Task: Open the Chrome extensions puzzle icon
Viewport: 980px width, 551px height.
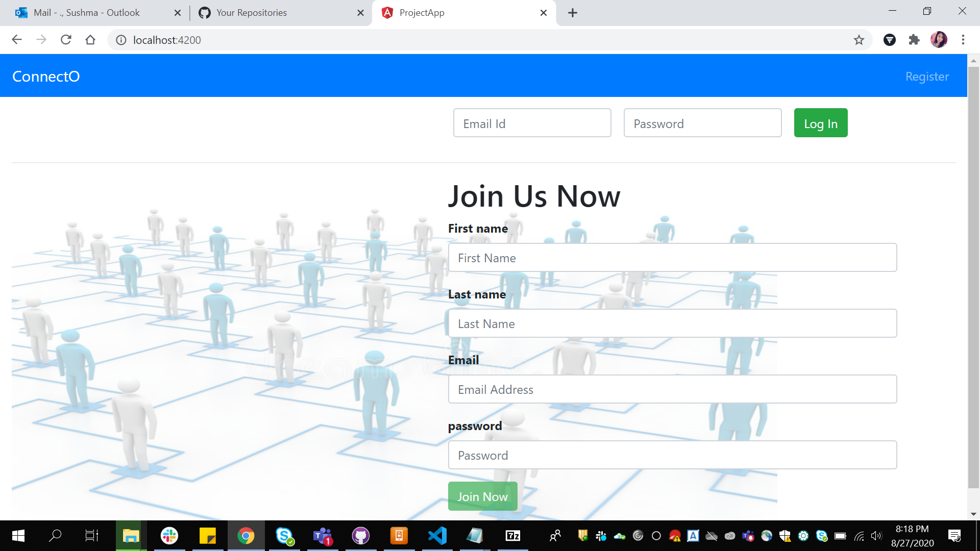Action: point(914,40)
